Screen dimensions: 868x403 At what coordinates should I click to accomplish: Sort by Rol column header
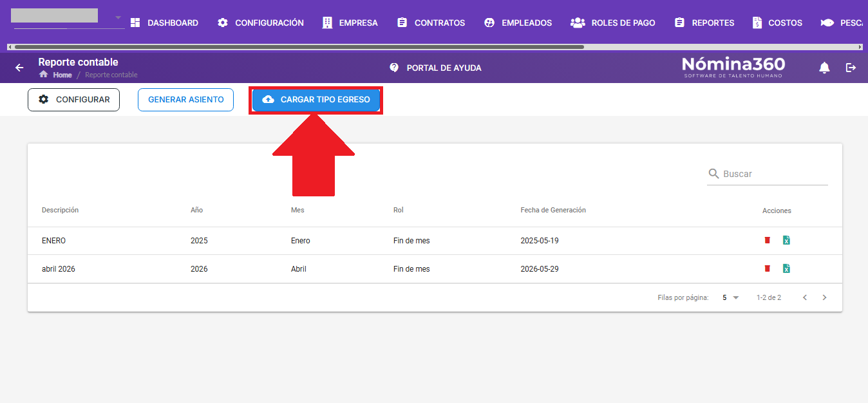click(399, 211)
